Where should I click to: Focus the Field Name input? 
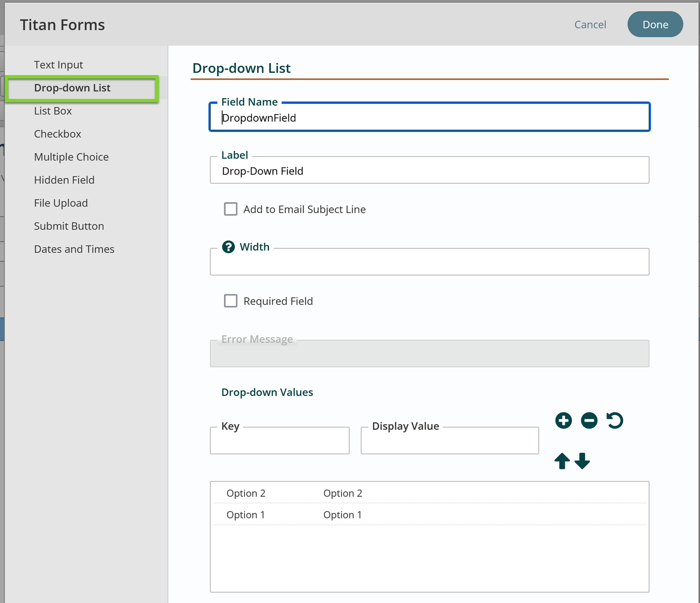coord(429,117)
